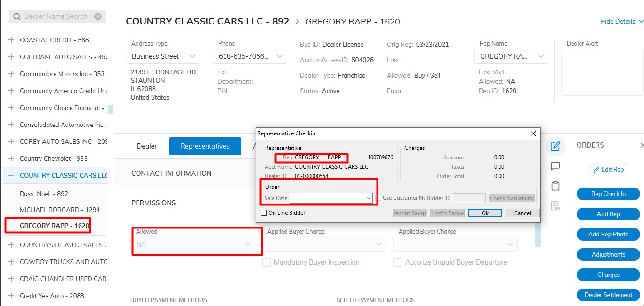Screen dimensions: 644x306
Task: Enable the On Line Bidder checkbox
Action: coord(264,213)
